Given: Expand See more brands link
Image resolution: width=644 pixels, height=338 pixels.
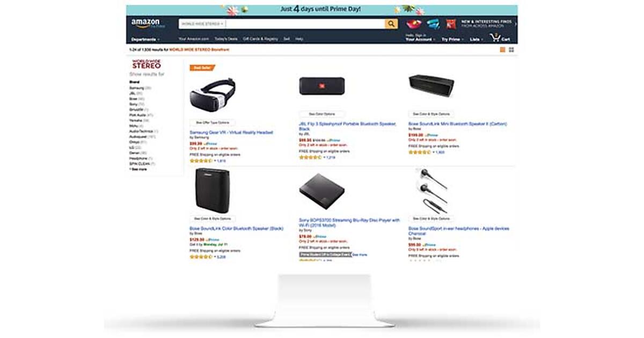Looking at the screenshot, I should [x=138, y=169].
